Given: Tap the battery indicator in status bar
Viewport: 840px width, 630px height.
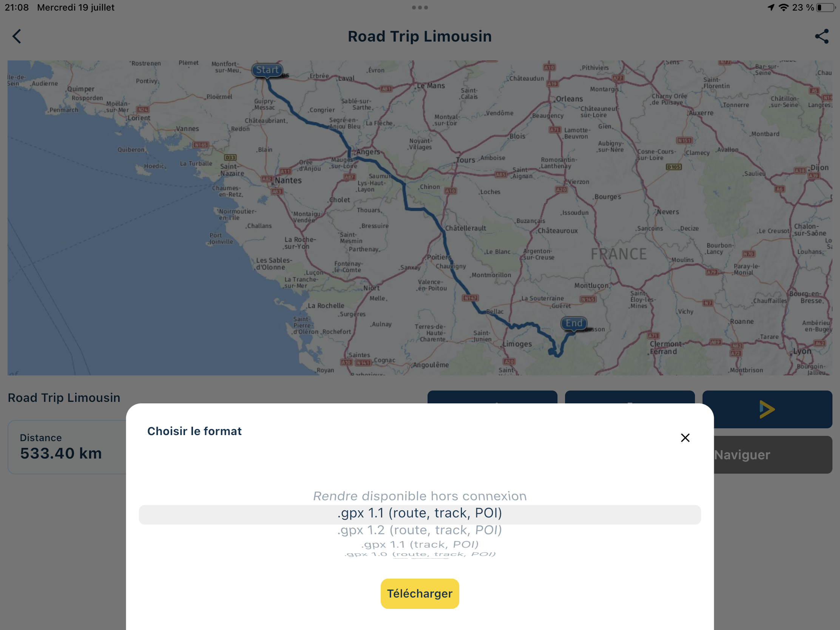Looking at the screenshot, I should [825, 8].
